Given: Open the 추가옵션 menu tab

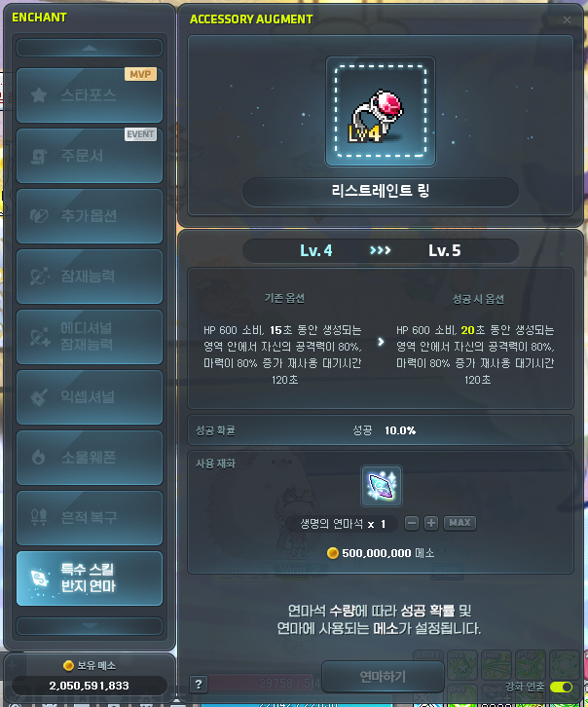Looking at the screenshot, I should pyautogui.click(x=90, y=216).
